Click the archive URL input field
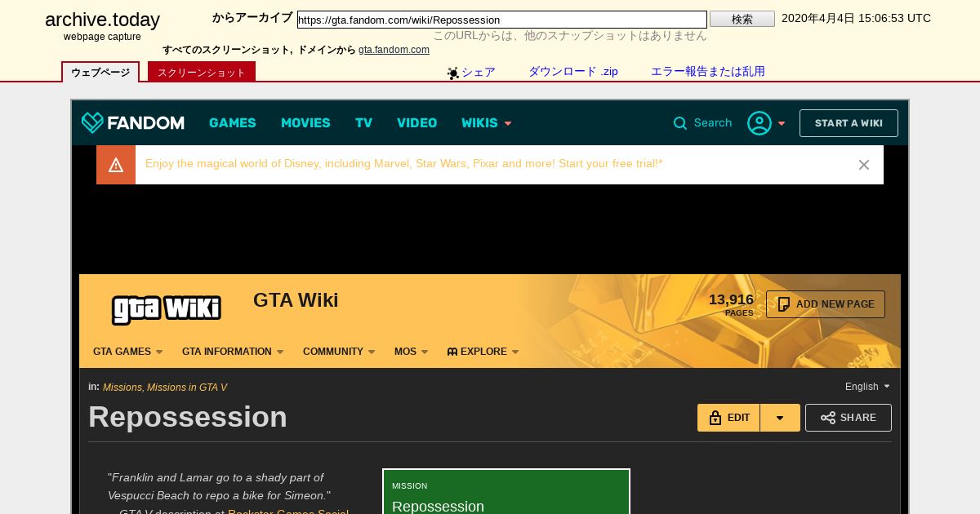 (x=502, y=20)
